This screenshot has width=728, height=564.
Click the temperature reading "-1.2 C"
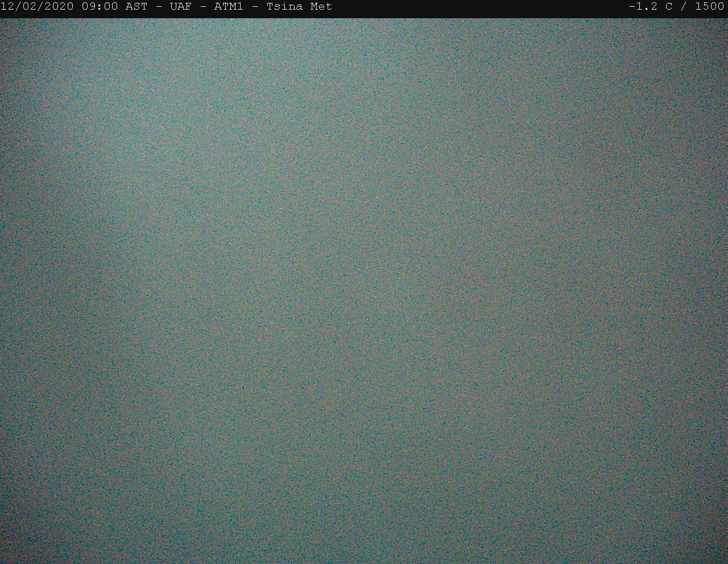point(651,7)
